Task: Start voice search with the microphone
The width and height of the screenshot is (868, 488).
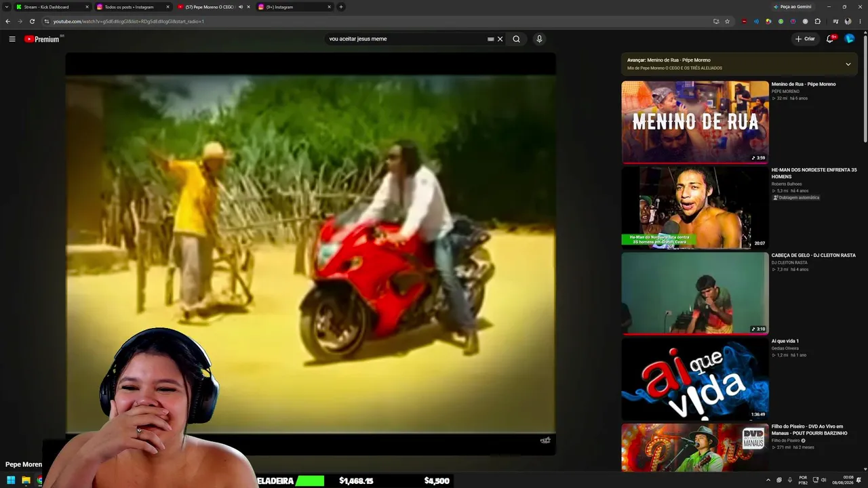Action: pyautogui.click(x=539, y=39)
